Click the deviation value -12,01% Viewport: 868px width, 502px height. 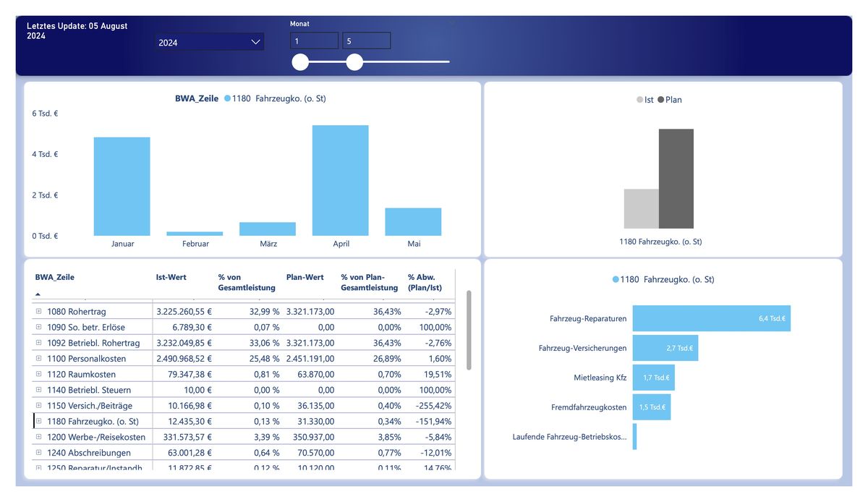pyautogui.click(x=435, y=453)
